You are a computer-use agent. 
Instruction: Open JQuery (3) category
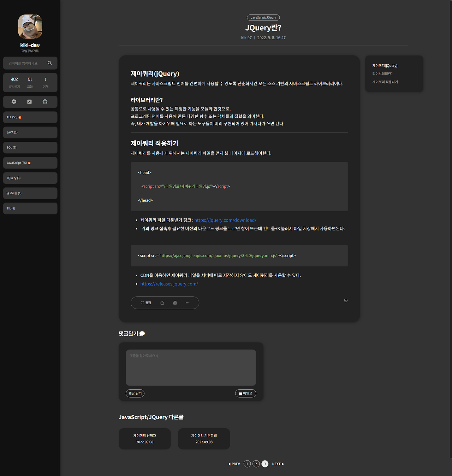coord(30,178)
